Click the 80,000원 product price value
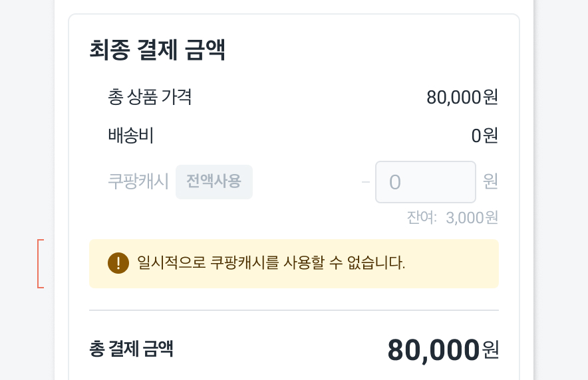The image size is (588, 380). [462, 98]
